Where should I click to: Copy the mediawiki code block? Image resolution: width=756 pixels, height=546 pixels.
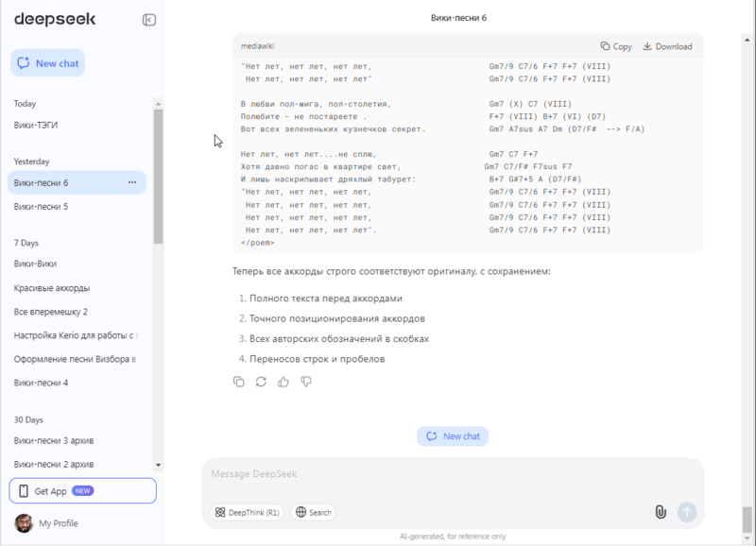coord(616,46)
